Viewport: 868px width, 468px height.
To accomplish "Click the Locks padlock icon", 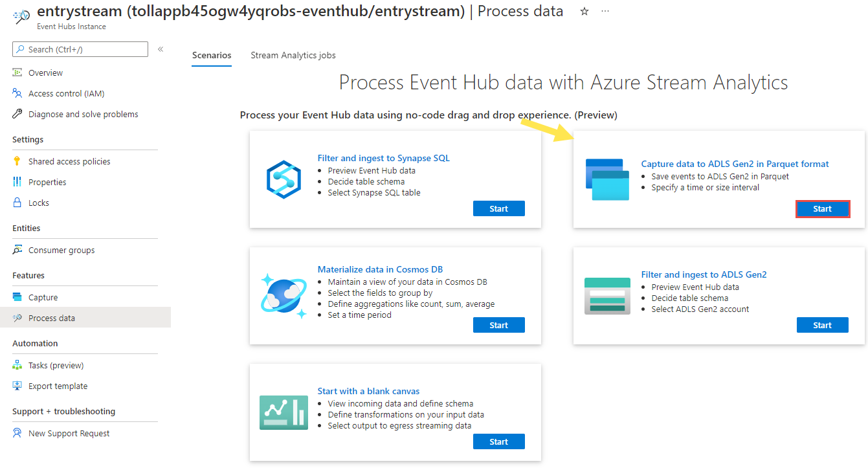I will (x=17, y=203).
